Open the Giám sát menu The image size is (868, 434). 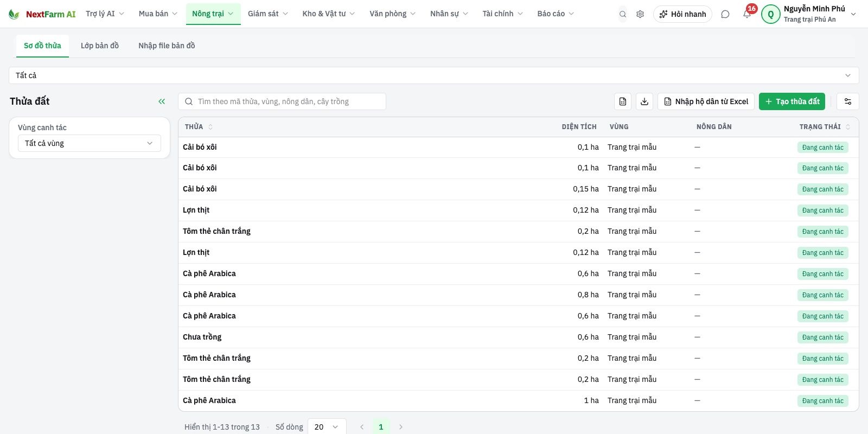[267, 14]
